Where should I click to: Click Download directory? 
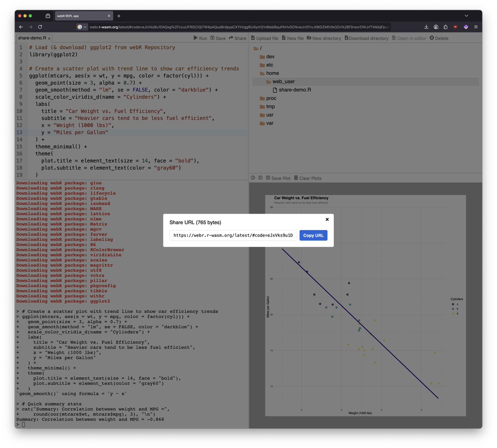tap(367, 38)
